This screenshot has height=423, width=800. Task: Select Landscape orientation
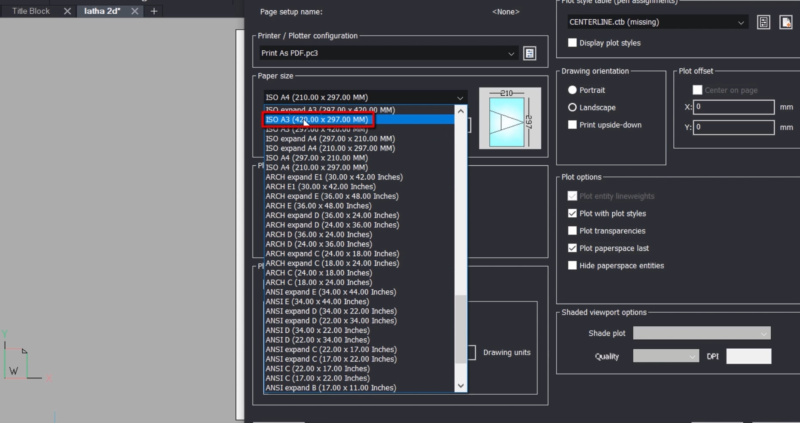point(572,107)
